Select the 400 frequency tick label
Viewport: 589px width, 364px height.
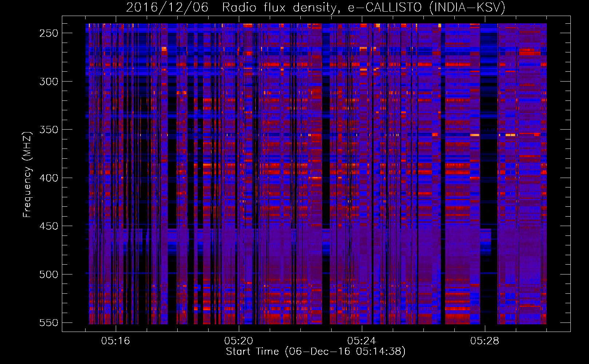(x=49, y=178)
